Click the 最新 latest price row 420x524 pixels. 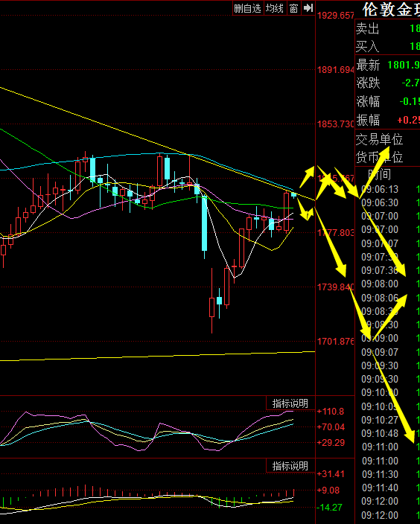(387, 65)
